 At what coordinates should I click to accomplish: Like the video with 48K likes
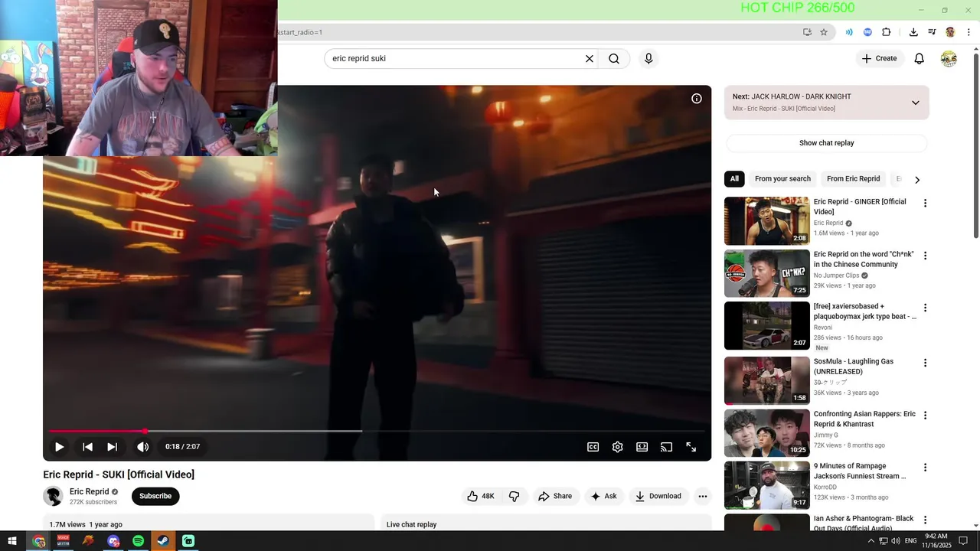(x=481, y=496)
